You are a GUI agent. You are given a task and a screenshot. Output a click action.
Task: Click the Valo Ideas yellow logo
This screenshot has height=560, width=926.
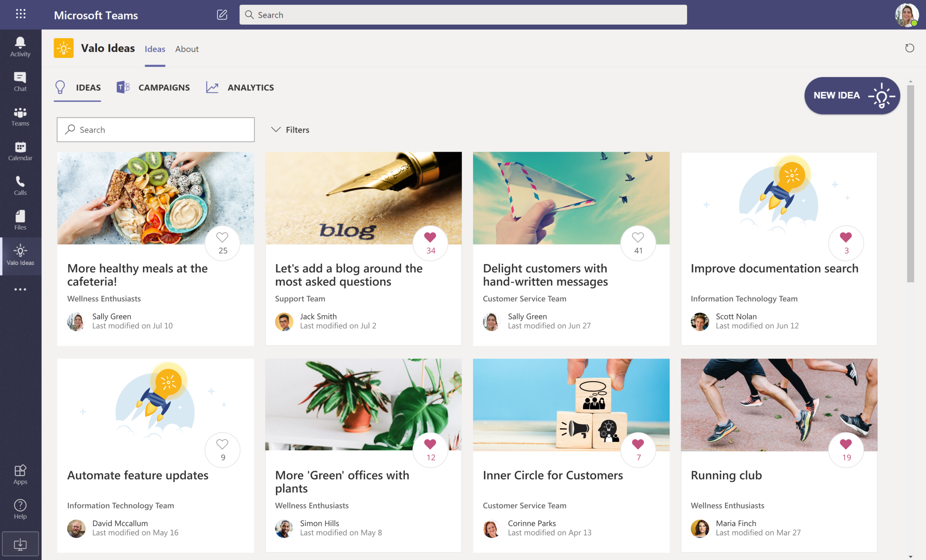[x=64, y=48]
